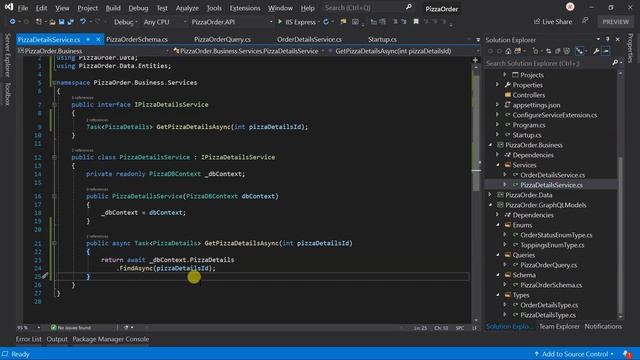The height and width of the screenshot is (360, 640).
Task: Click the No issues found indicator
Action: pos(71,328)
